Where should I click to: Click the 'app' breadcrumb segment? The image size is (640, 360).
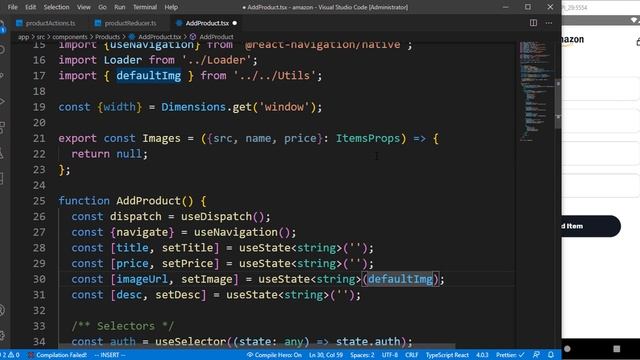point(24,37)
